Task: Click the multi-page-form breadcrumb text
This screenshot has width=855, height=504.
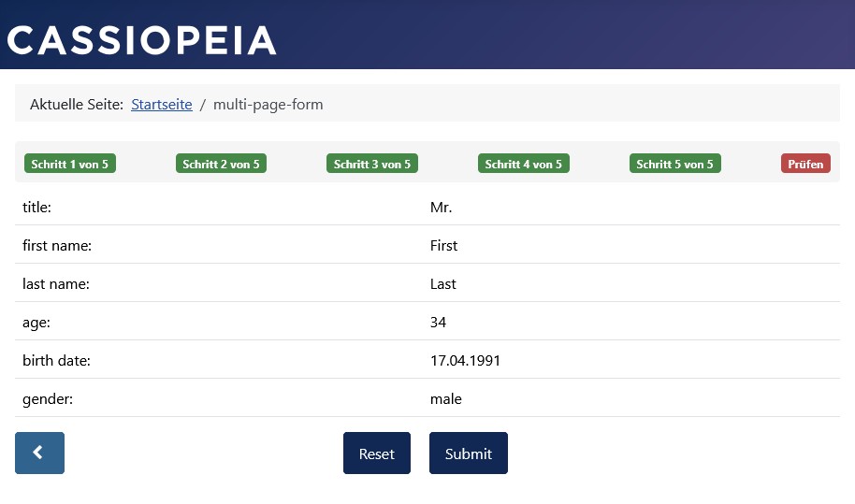Action: click(268, 105)
